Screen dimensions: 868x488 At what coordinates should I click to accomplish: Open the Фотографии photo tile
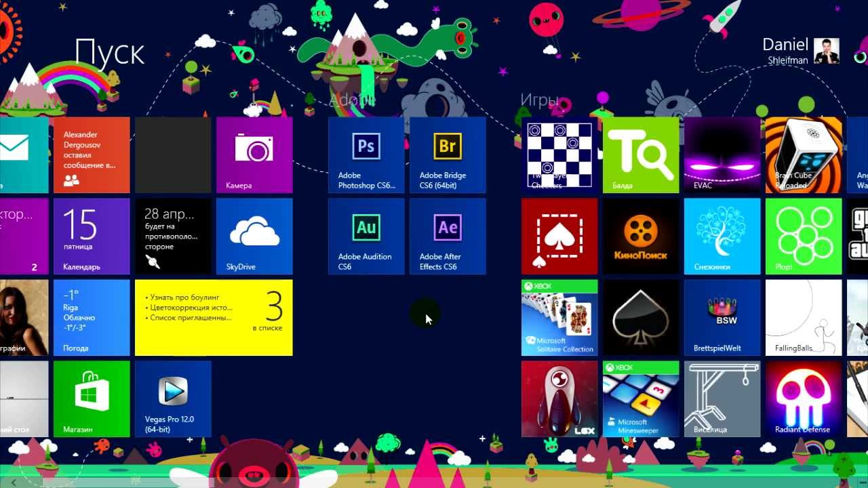coord(24,318)
